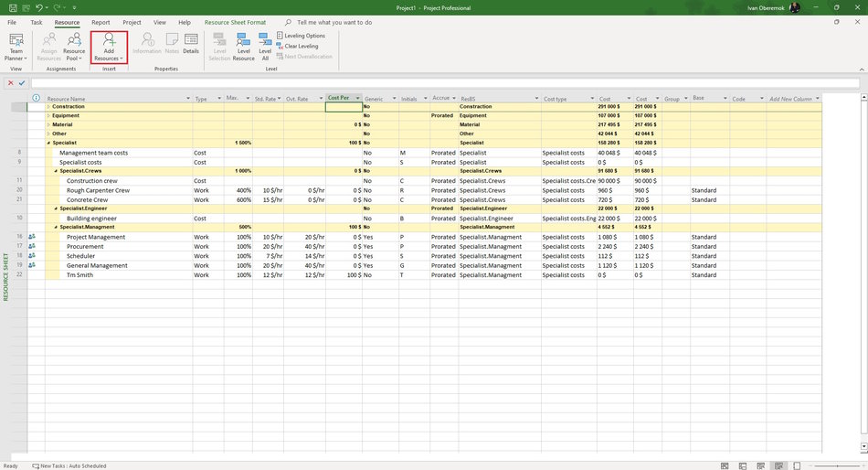Open the Std. Rate column filter dropdown
This screenshot has height=470, width=868.
click(x=279, y=99)
